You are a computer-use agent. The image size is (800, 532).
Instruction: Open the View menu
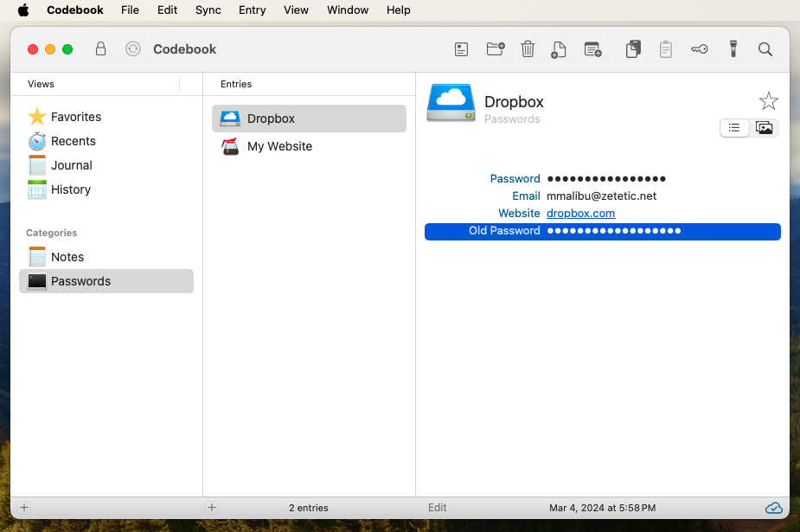296,10
